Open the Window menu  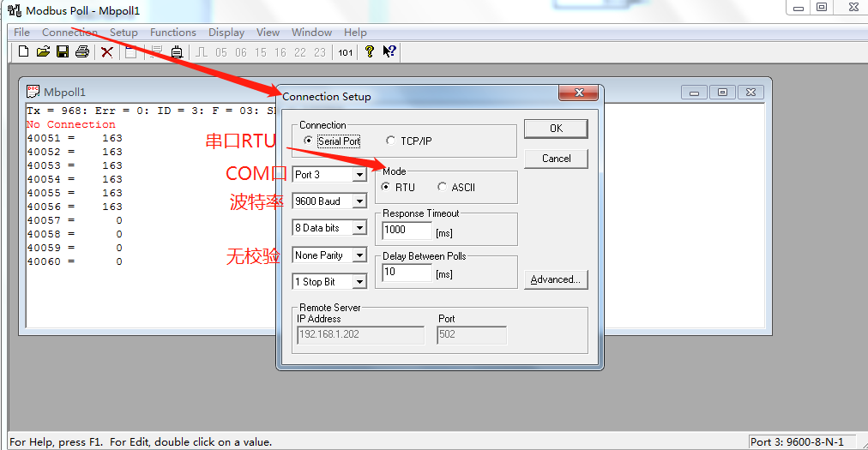point(311,32)
